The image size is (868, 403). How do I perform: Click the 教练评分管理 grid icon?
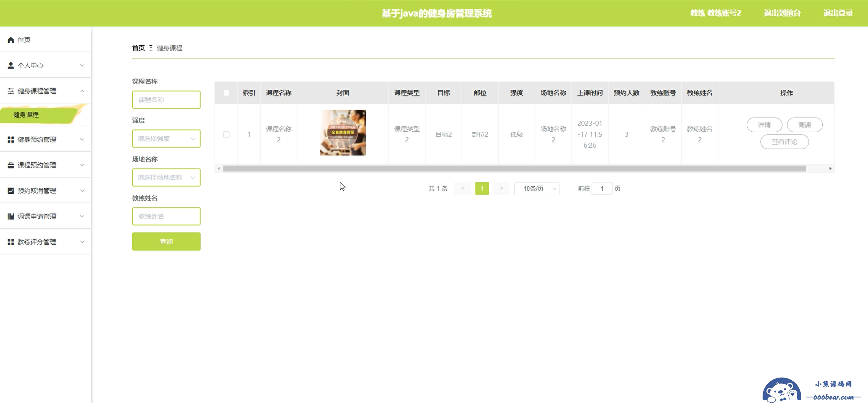[11, 242]
